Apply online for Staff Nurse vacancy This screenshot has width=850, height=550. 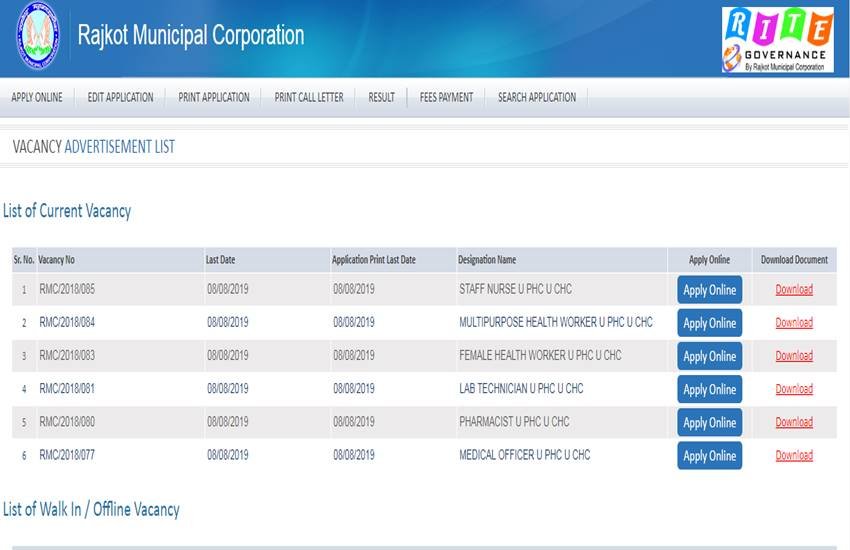click(x=709, y=290)
